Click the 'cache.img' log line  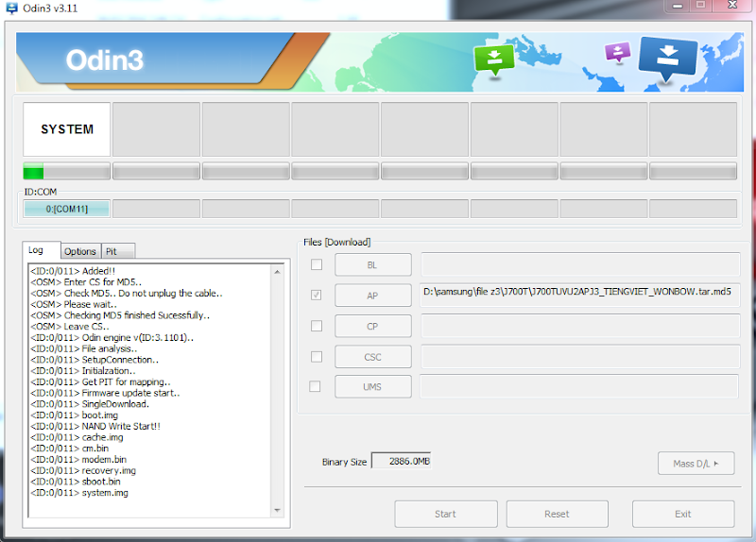tap(77, 437)
